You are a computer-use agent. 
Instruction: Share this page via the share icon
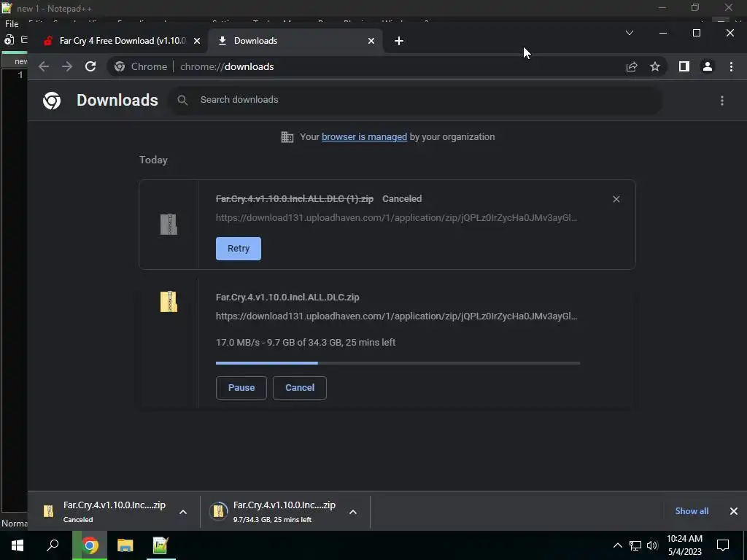coord(632,66)
